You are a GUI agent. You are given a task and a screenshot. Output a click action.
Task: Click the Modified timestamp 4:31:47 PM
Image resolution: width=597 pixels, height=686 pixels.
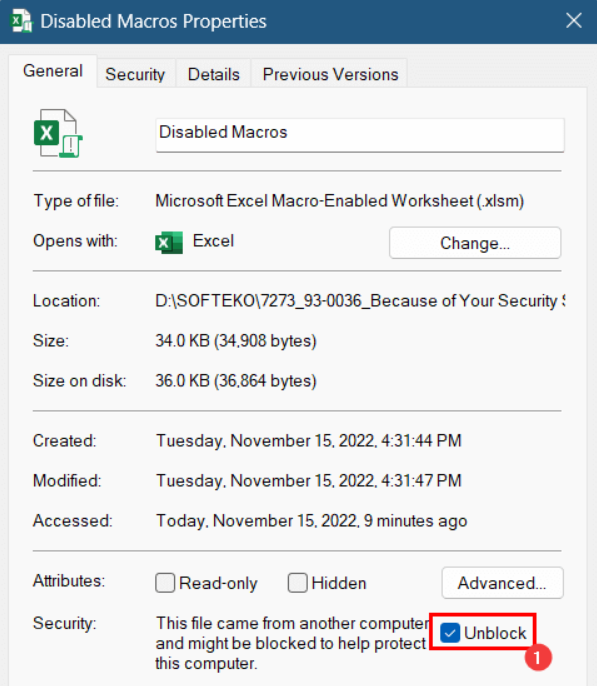pyautogui.click(x=309, y=480)
